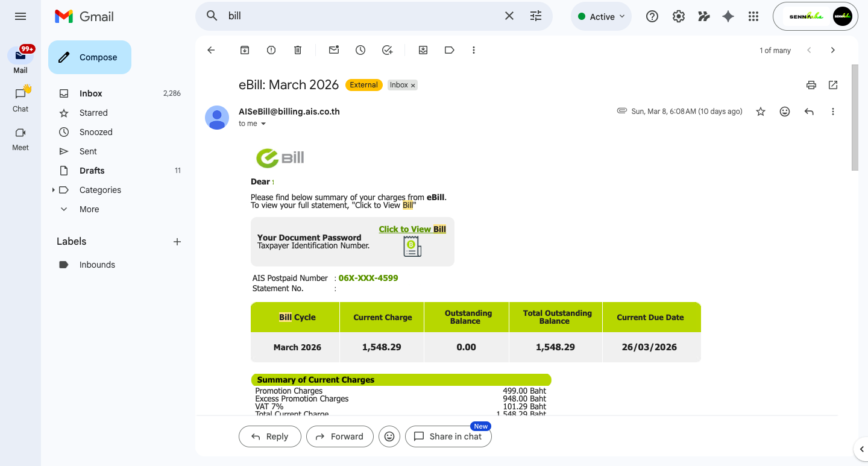Go to the Starred folder
Screen dimensions: 868x466
[93, 113]
